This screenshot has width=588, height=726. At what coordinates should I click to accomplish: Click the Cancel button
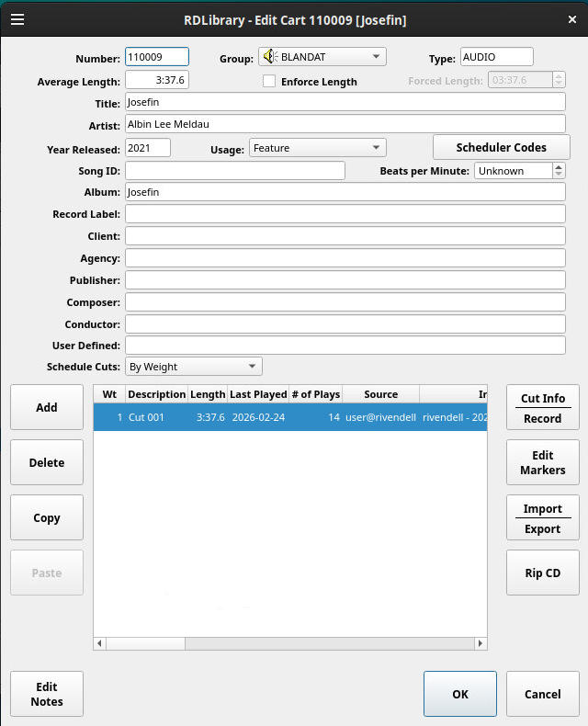[x=543, y=694]
